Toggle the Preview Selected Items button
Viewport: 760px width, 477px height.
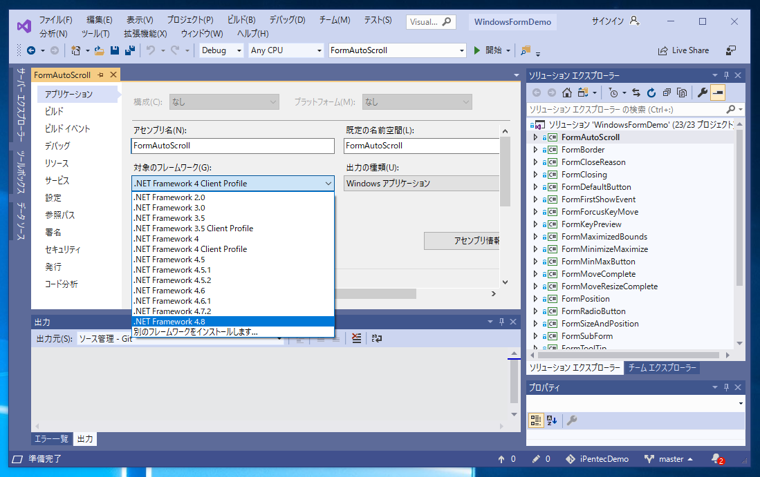[718, 93]
